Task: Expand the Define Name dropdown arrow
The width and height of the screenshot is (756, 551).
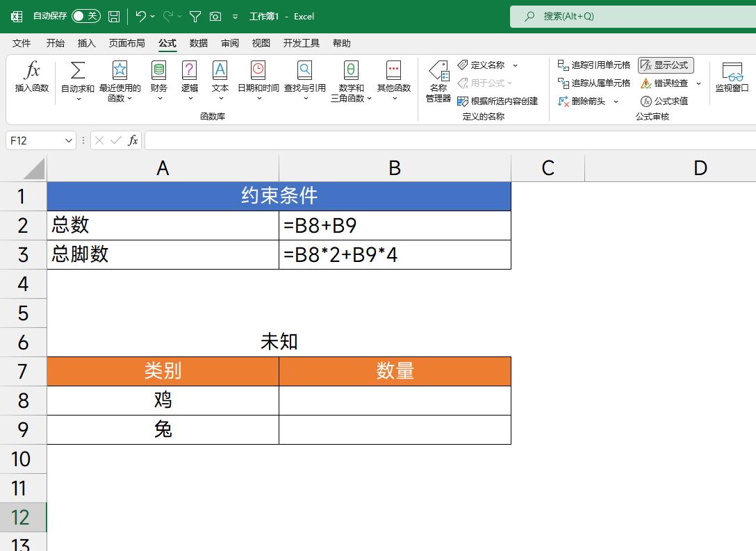Action: [515, 65]
